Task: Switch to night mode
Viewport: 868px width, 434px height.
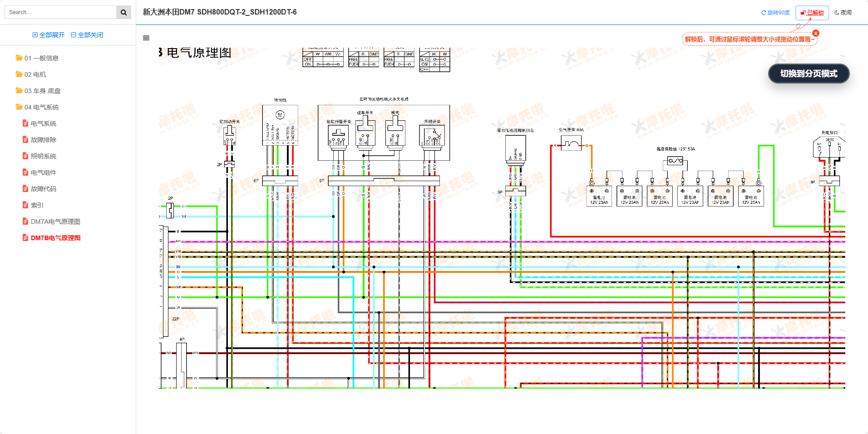Action: [x=843, y=13]
